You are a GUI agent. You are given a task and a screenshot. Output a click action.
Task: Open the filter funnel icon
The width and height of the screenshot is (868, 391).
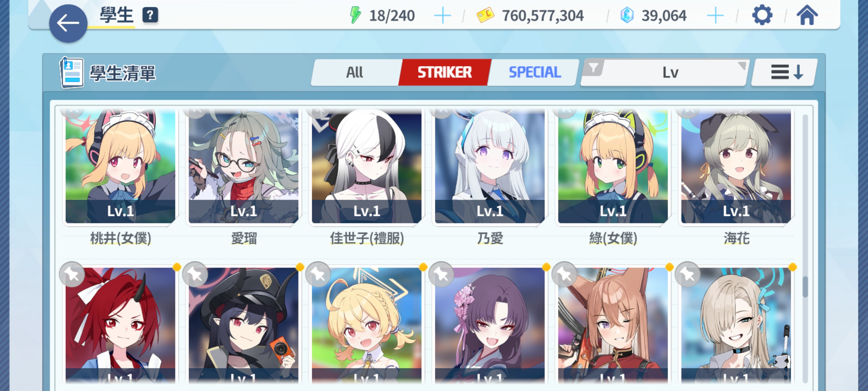pyautogui.click(x=593, y=68)
